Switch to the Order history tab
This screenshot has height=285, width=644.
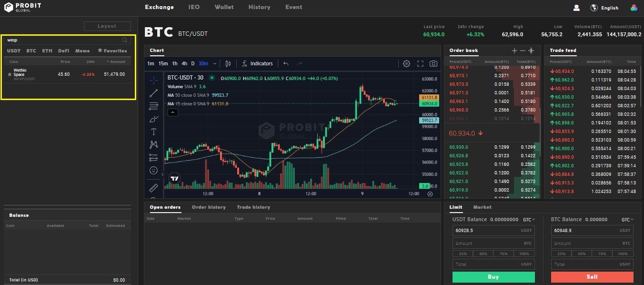pyautogui.click(x=209, y=207)
